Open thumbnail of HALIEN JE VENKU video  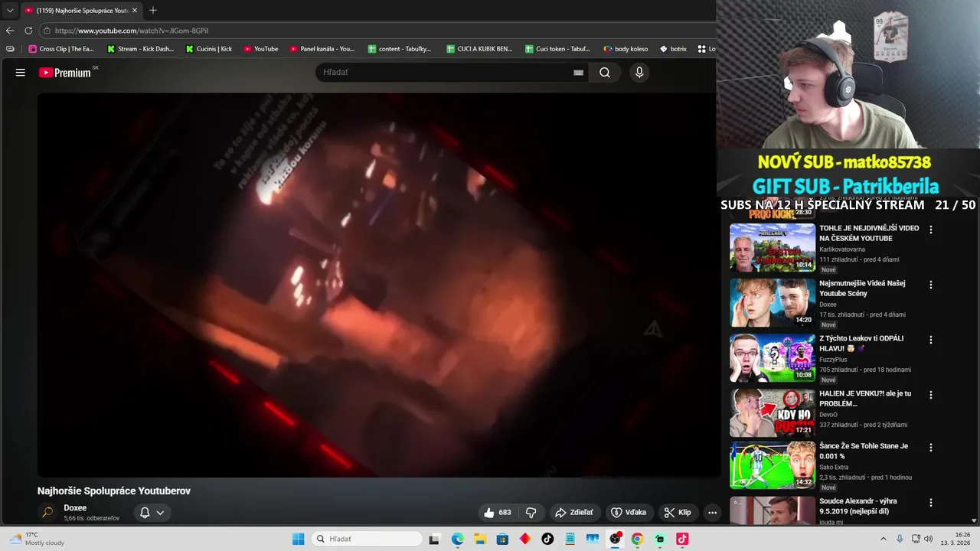tap(773, 413)
